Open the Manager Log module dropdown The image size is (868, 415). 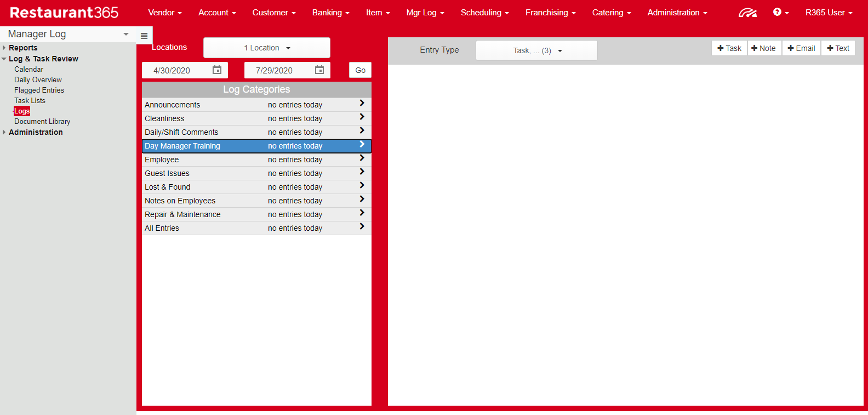tap(68, 34)
